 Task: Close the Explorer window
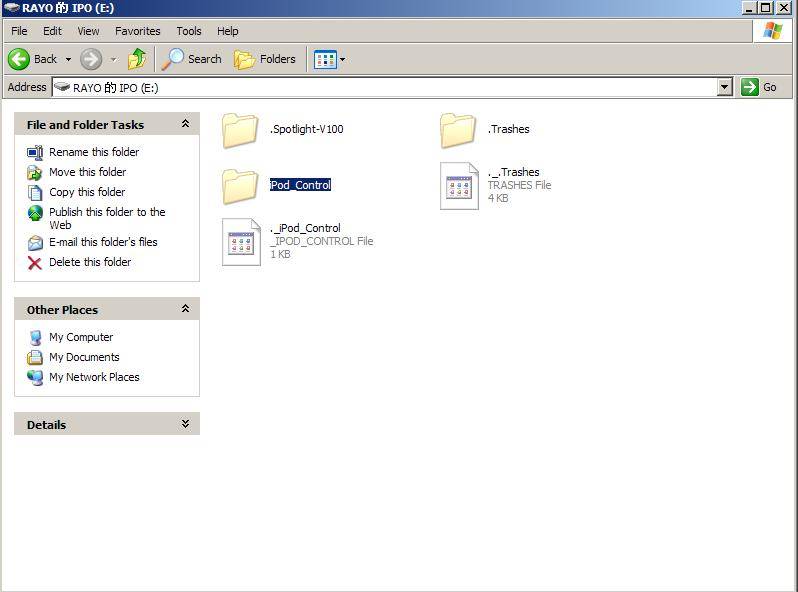coord(784,8)
